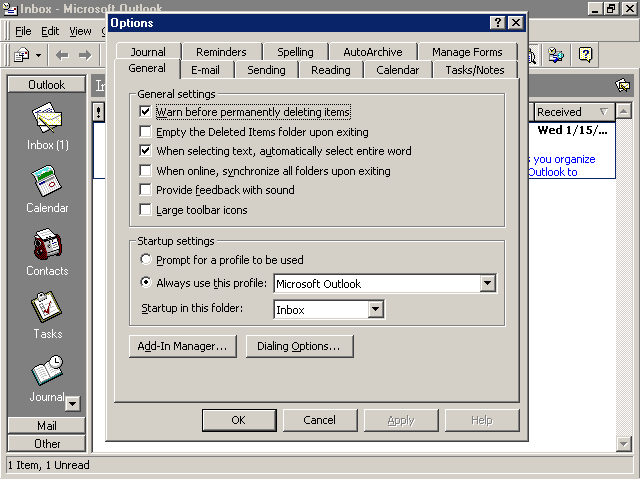
Task: Click the OK button
Action: 239,420
